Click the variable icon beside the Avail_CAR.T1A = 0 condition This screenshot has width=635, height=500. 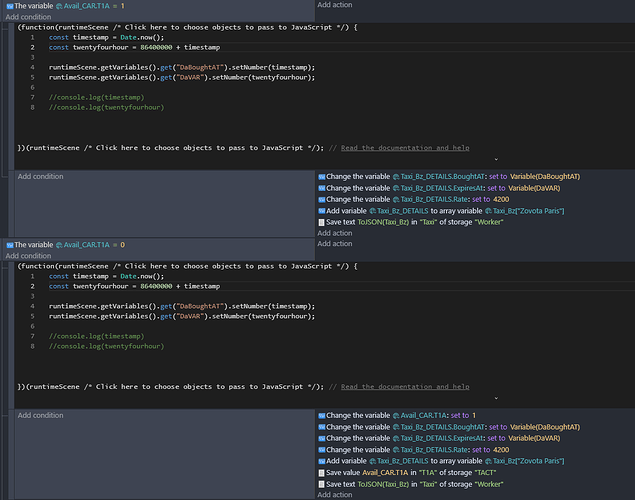click(x=10, y=245)
